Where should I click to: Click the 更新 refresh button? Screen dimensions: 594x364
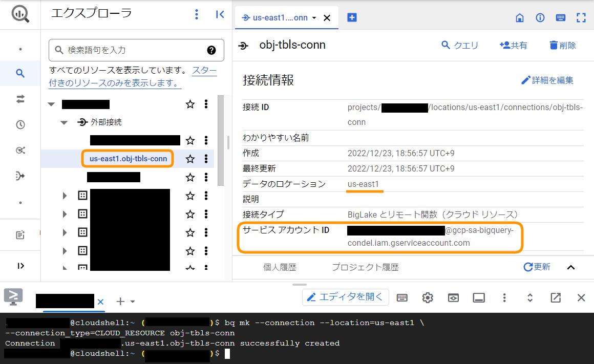[537, 267]
